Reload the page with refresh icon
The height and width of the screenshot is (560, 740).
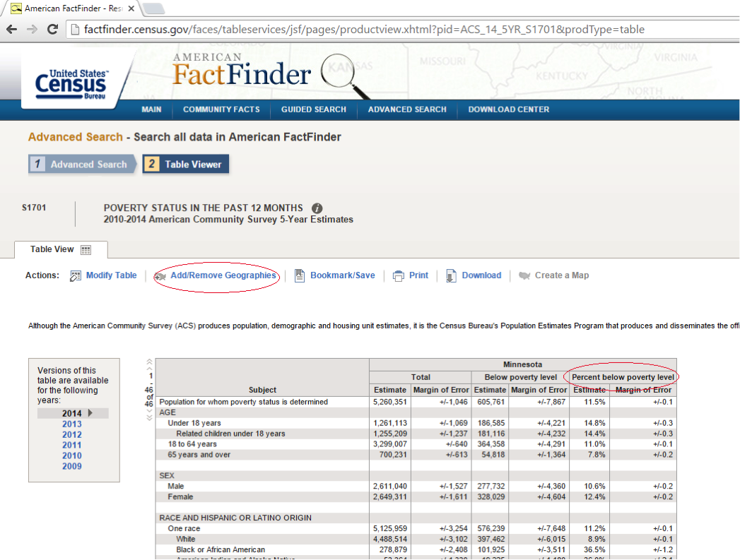click(x=53, y=29)
